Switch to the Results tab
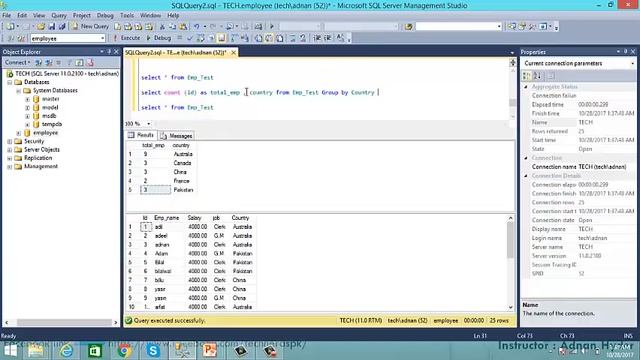The width and height of the screenshot is (640, 360). click(141, 135)
